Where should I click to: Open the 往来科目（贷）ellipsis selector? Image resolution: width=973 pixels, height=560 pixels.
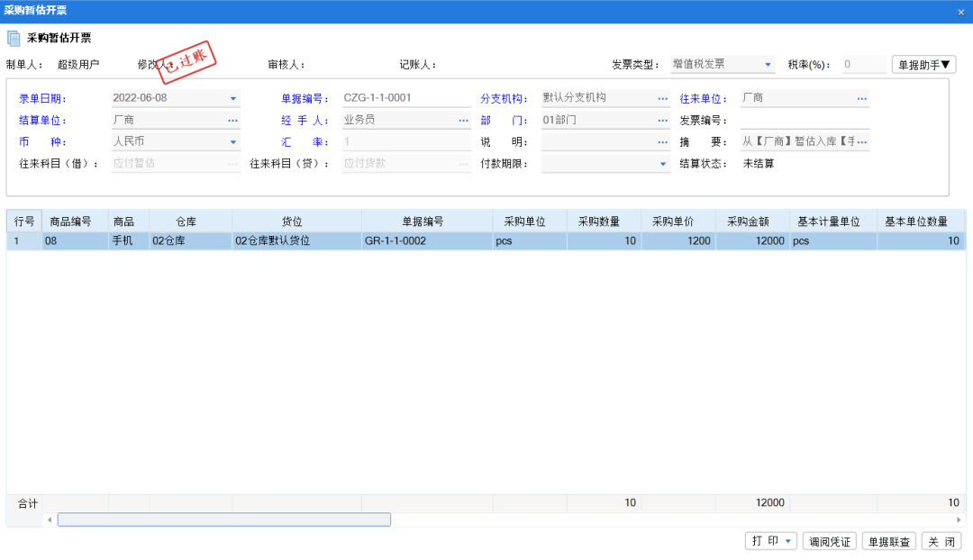coord(463,163)
